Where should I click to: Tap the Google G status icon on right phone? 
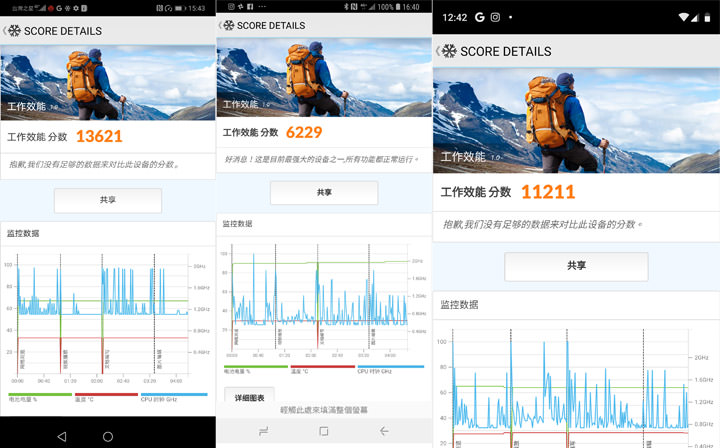pyautogui.click(x=480, y=17)
